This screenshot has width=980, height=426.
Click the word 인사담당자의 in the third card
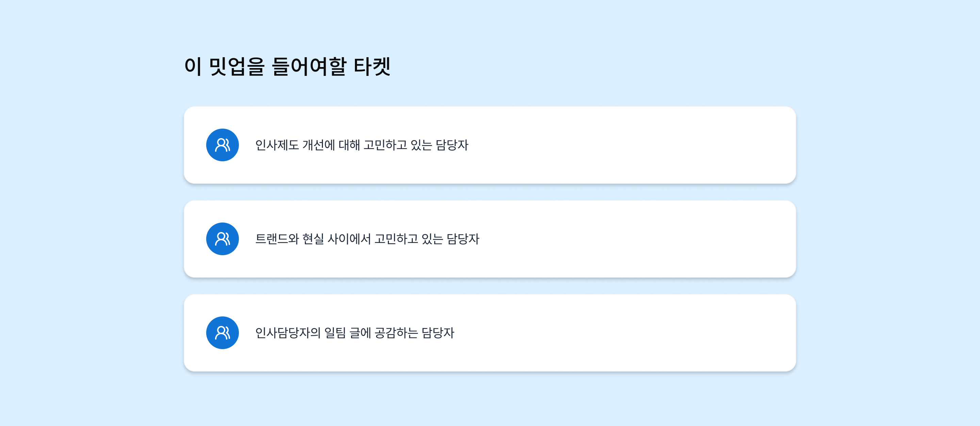click(288, 333)
